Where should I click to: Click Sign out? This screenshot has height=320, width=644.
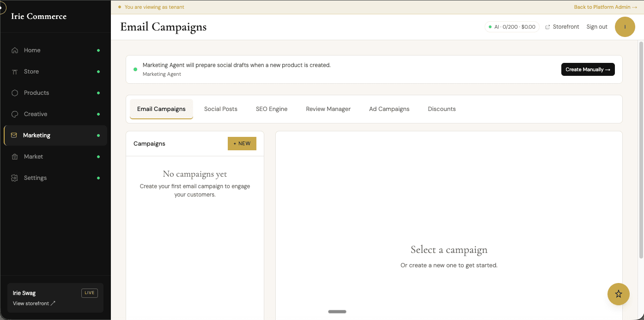pos(597,27)
